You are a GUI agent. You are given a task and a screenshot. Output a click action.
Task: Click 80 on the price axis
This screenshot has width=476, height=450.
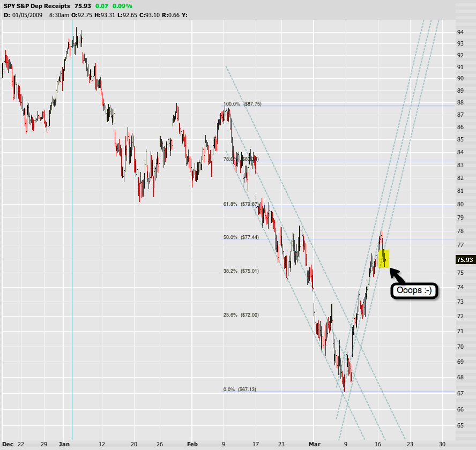click(460, 204)
